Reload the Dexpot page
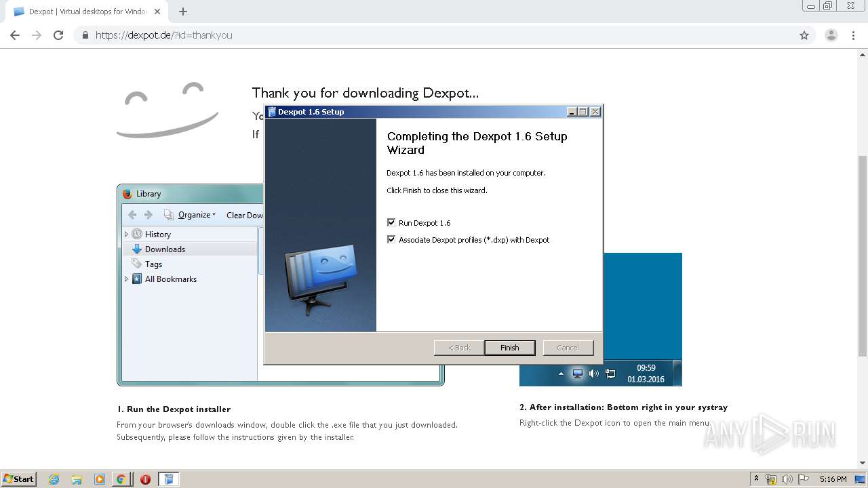 pyautogui.click(x=58, y=35)
